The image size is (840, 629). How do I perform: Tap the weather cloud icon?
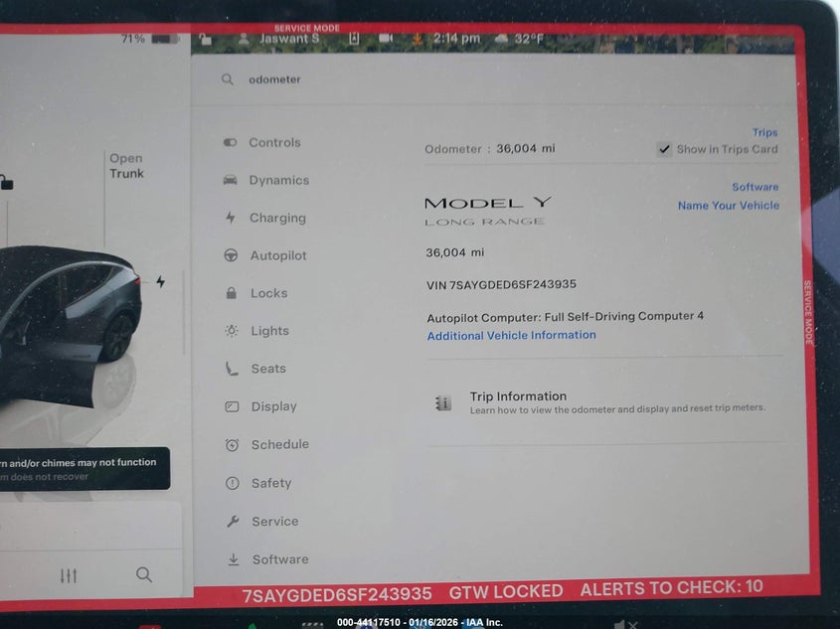tap(501, 38)
